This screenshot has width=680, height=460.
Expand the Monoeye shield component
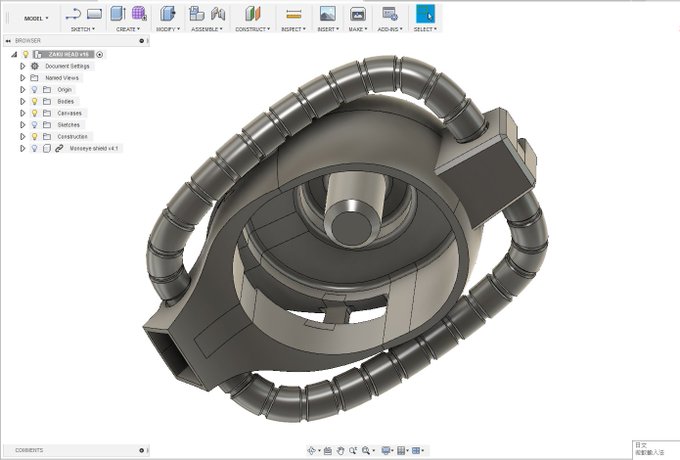23,148
